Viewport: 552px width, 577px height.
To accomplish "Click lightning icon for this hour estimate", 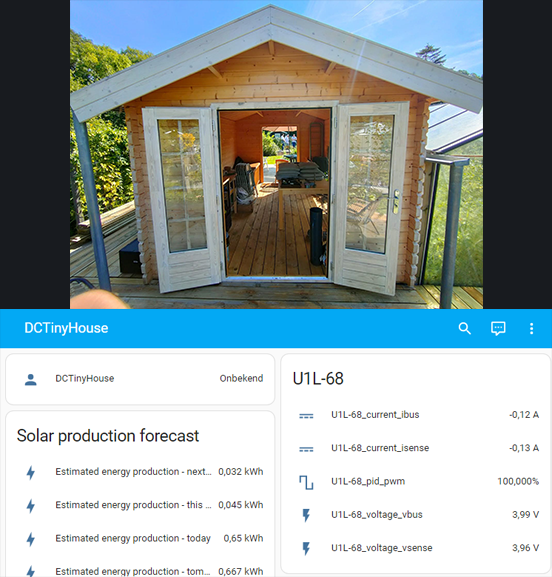I will pos(31,506).
